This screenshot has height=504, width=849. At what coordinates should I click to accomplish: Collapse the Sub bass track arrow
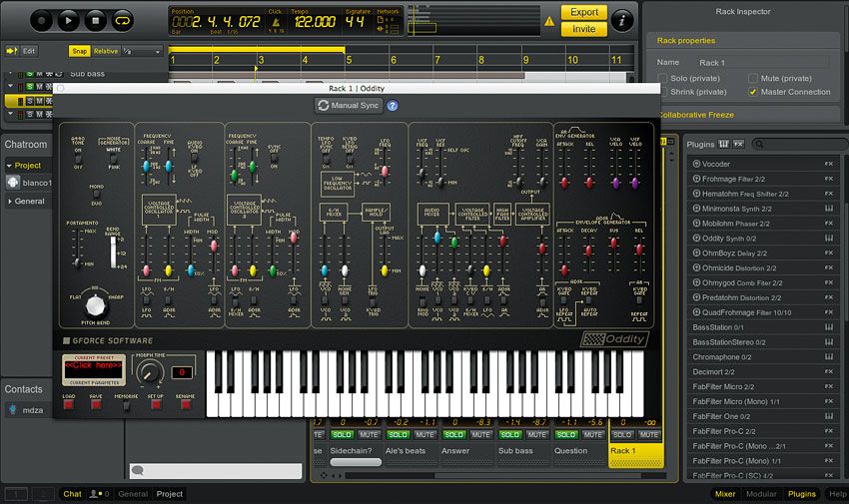click(10, 73)
